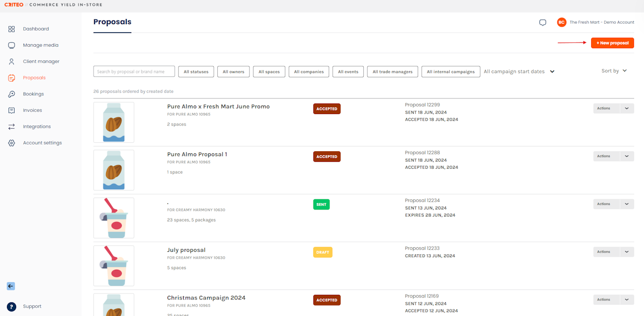Screen dimensions: 644x316
Task: Click the Client manager person icon
Action: [x=12, y=62]
